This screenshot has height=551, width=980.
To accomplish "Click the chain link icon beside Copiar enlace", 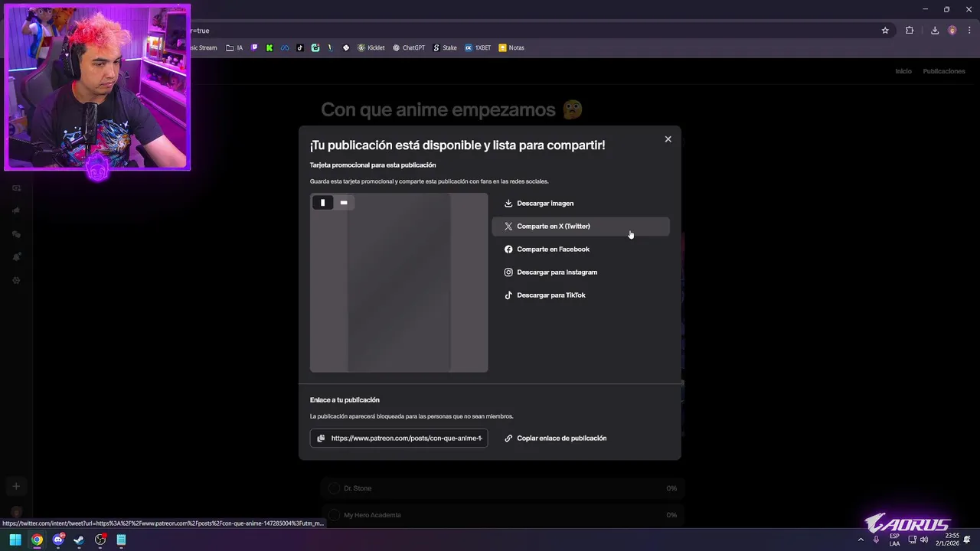I will coord(508,439).
